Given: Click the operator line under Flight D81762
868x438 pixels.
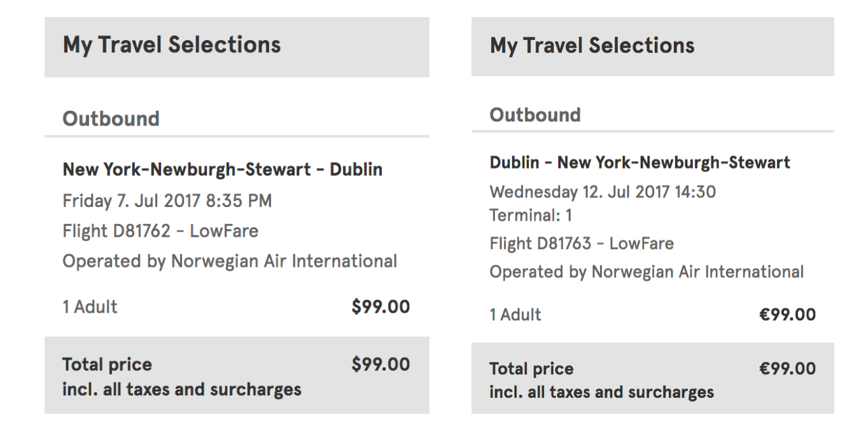Looking at the screenshot, I should 229,261.
